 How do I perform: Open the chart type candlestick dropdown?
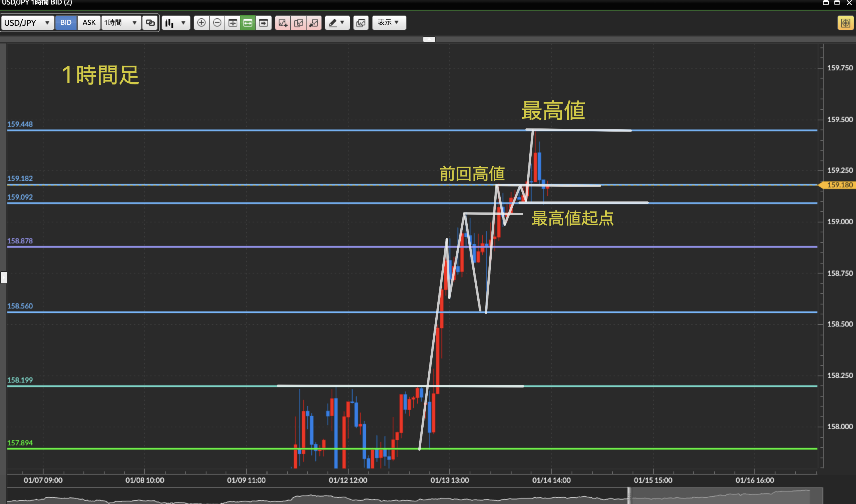tap(176, 23)
